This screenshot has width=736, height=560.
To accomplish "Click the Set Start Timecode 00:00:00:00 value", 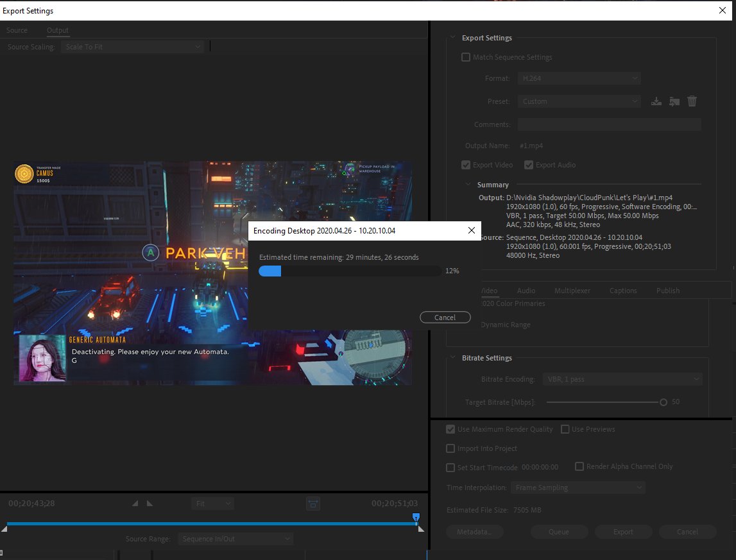I will [x=540, y=467].
